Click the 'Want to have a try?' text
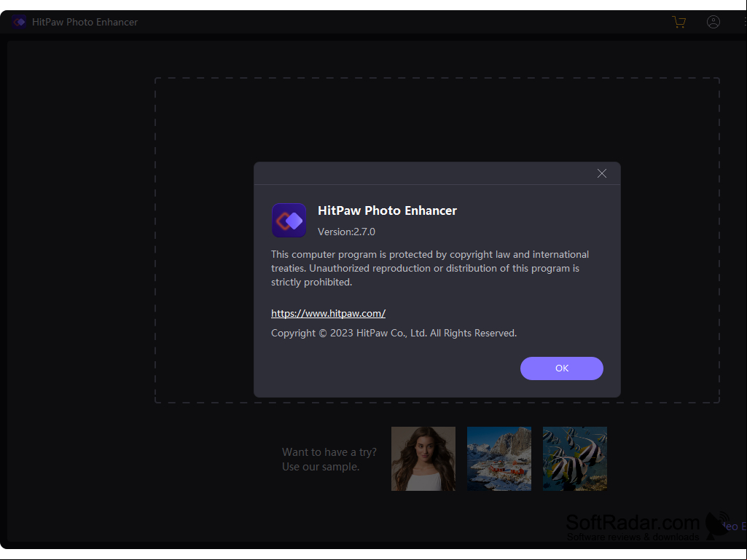747x560 pixels. [329, 452]
